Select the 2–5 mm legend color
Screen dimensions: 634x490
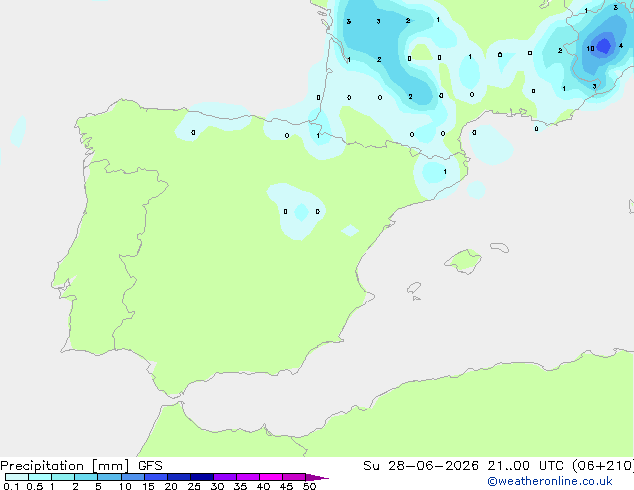pyautogui.click(x=86, y=477)
